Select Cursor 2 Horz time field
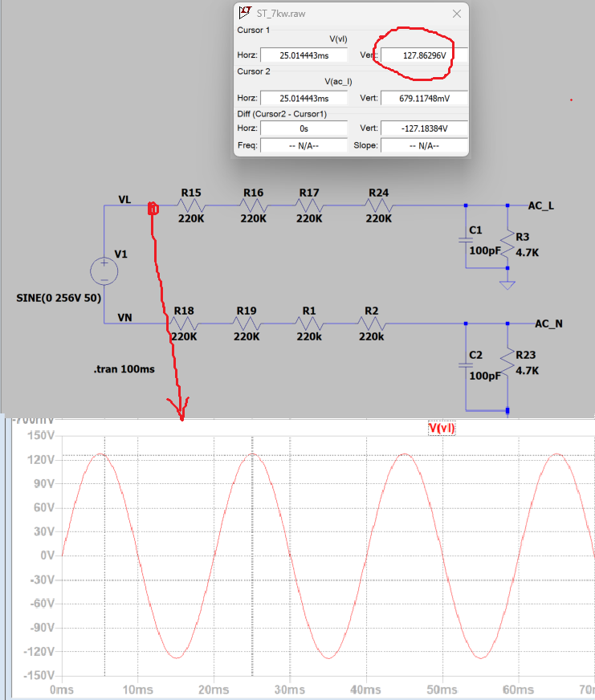 pos(304,98)
